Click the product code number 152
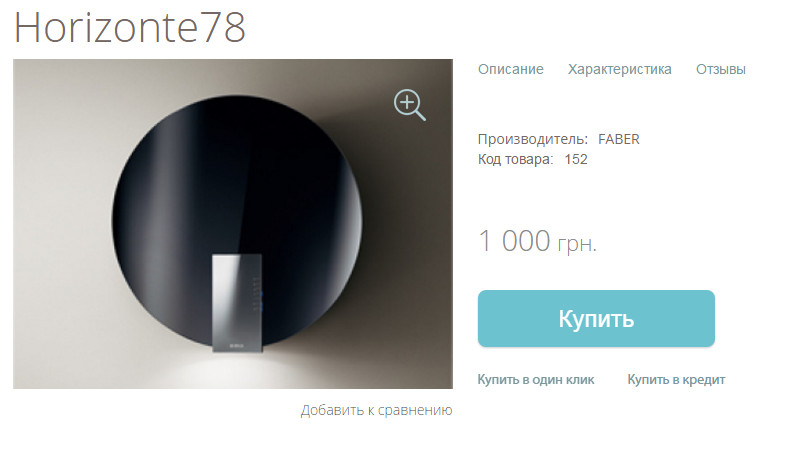Viewport: 806px width, 470px height. pos(576,159)
